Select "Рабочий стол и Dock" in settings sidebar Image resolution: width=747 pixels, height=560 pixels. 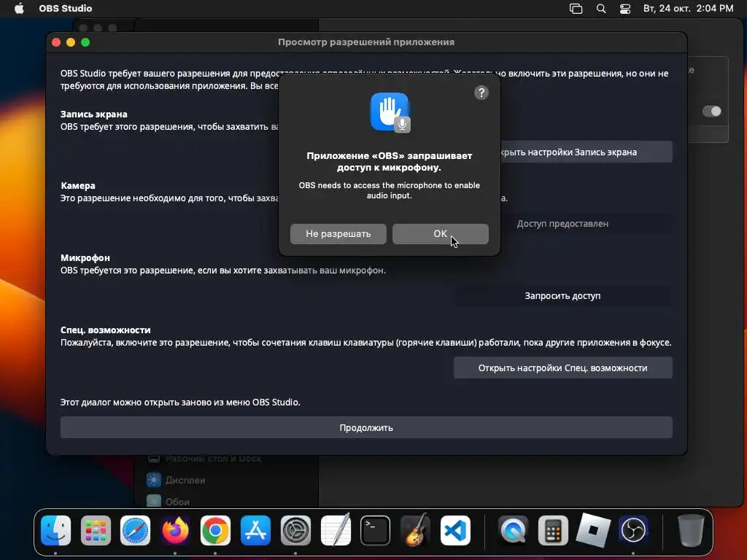tap(213, 459)
